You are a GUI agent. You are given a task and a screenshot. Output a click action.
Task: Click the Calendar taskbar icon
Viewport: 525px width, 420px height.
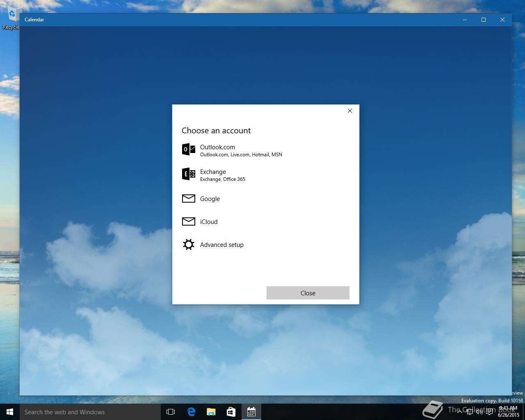pyautogui.click(x=251, y=412)
